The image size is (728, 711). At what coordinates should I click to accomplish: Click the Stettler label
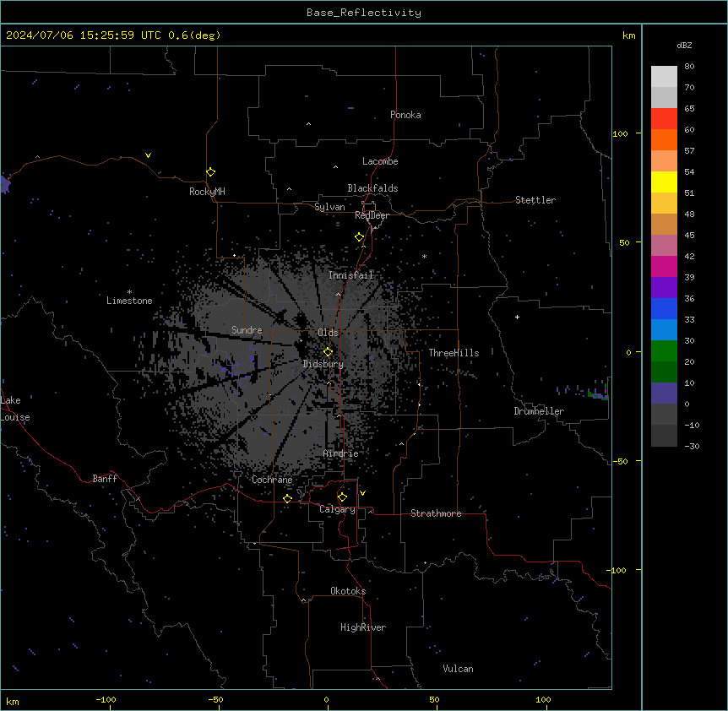point(535,200)
